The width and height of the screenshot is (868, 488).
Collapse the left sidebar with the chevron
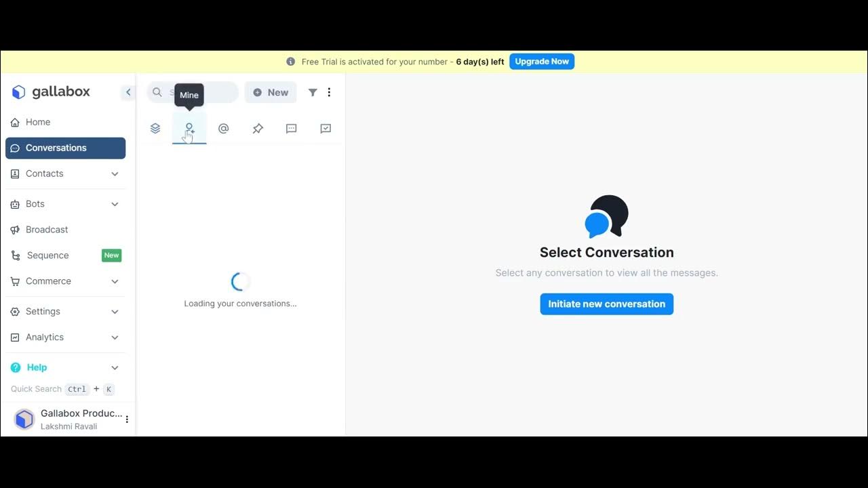coord(128,92)
